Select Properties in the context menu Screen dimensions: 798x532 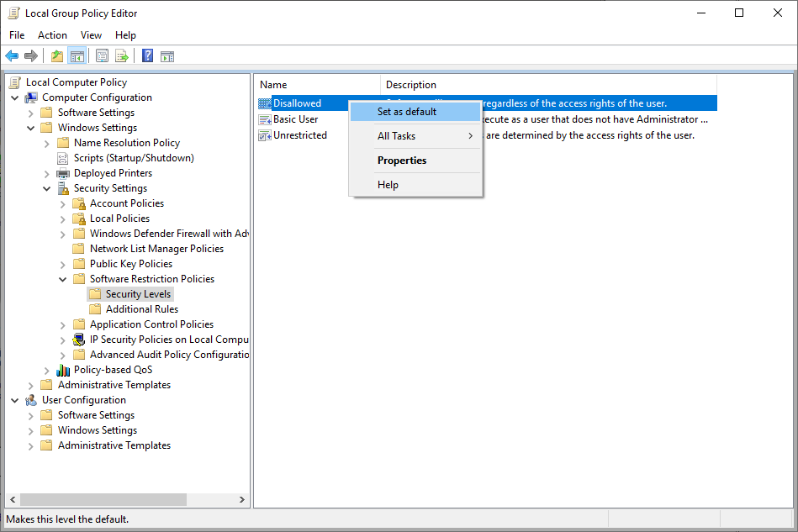pyautogui.click(x=415, y=161)
